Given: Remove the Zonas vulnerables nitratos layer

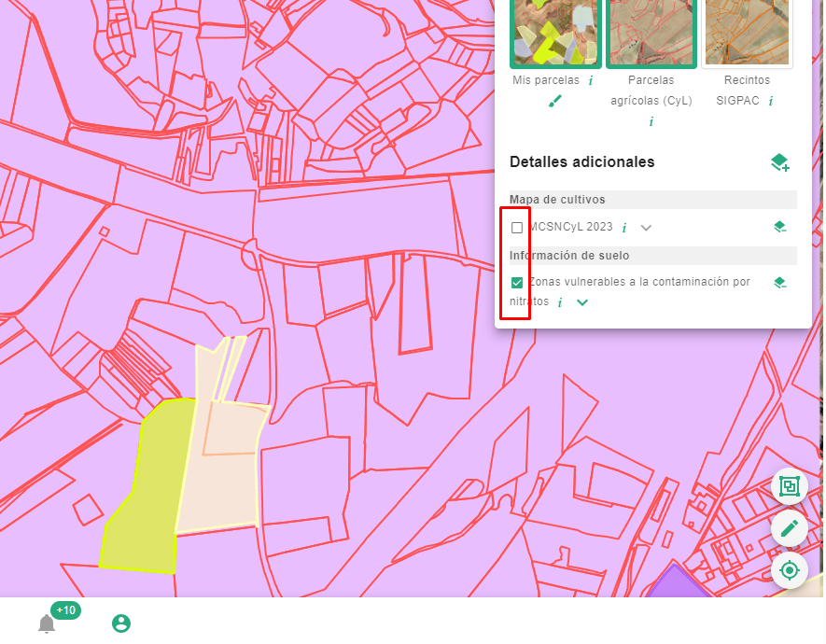Looking at the screenshot, I should click(x=780, y=282).
